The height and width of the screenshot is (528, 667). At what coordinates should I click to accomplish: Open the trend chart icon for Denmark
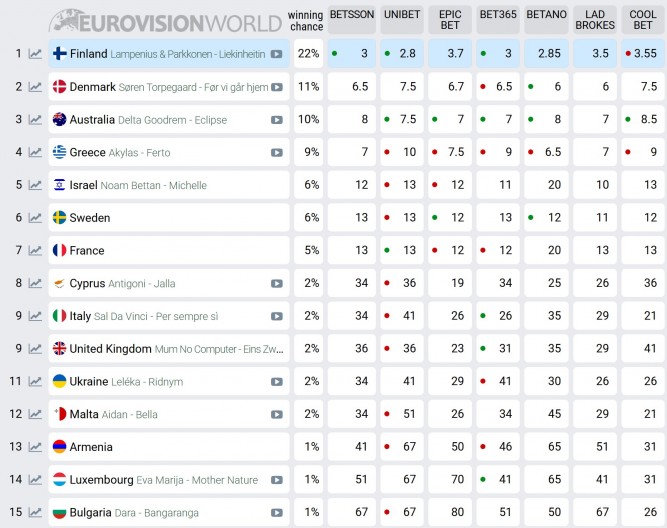click(x=35, y=87)
